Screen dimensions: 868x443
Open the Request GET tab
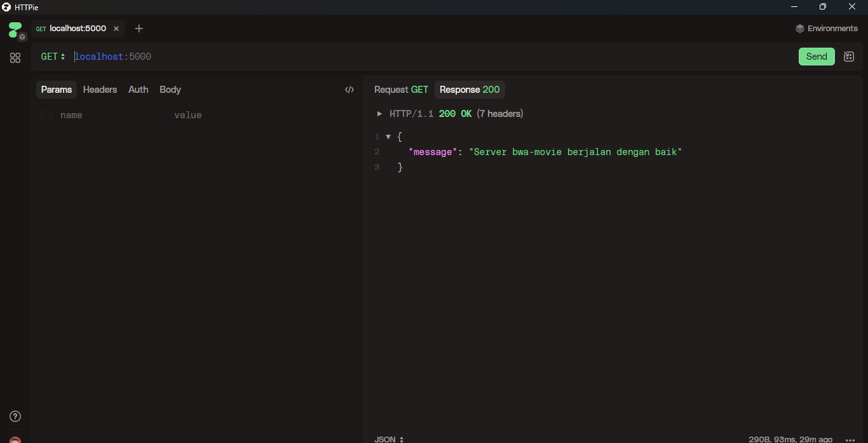click(x=401, y=90)
